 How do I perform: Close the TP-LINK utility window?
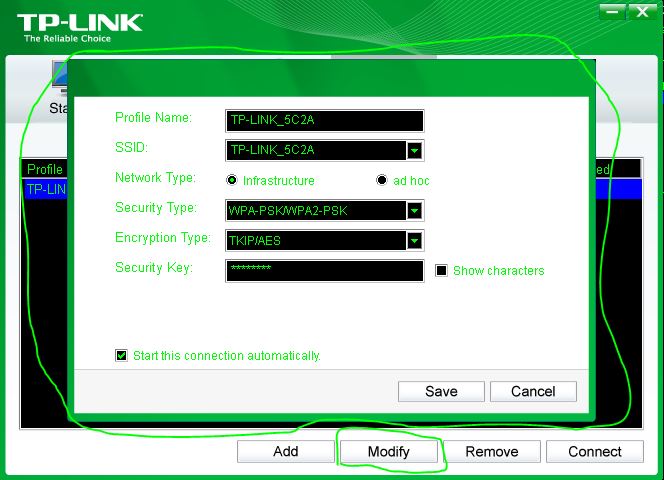click(642, 12)
